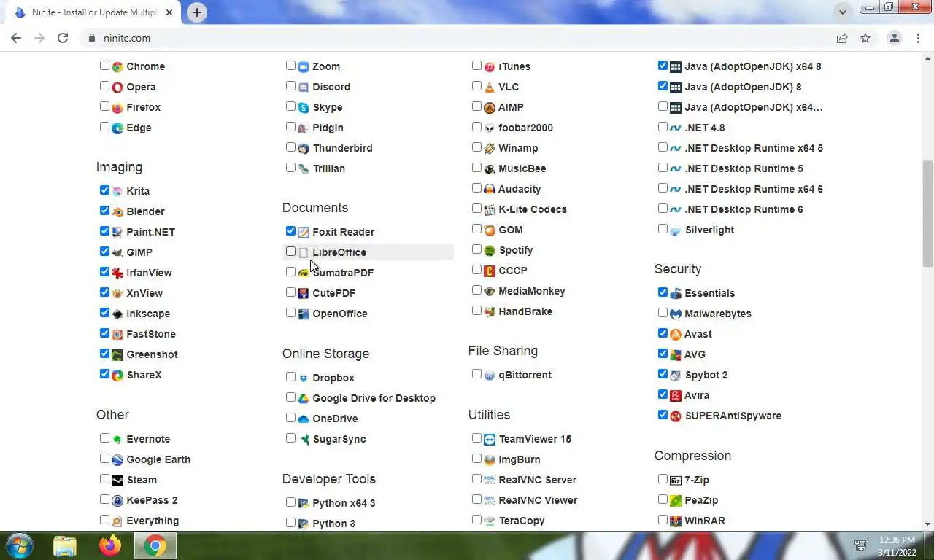This screenshot has height=560, width=934.
Task: Click the Greenshot label
Action: pos(153,354)
